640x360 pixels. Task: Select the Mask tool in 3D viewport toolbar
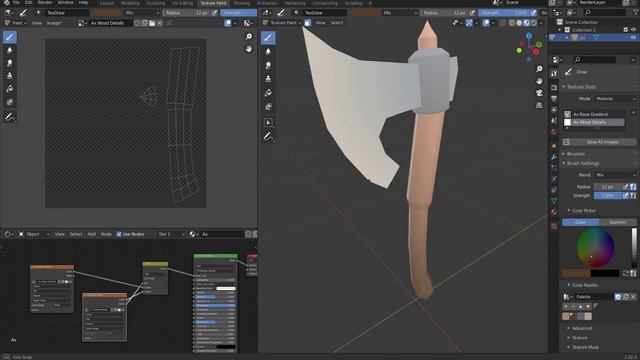pos(268,107)
